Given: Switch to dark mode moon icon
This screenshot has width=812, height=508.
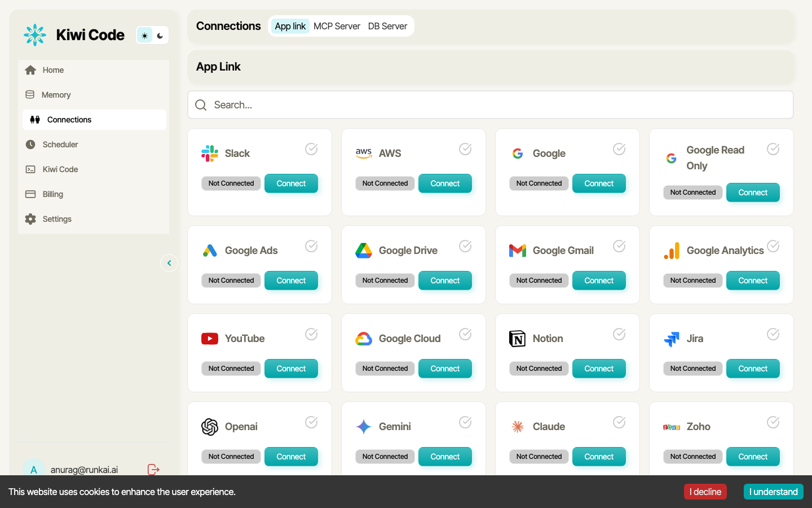Looking at the screenshot, I should [160, 36].
